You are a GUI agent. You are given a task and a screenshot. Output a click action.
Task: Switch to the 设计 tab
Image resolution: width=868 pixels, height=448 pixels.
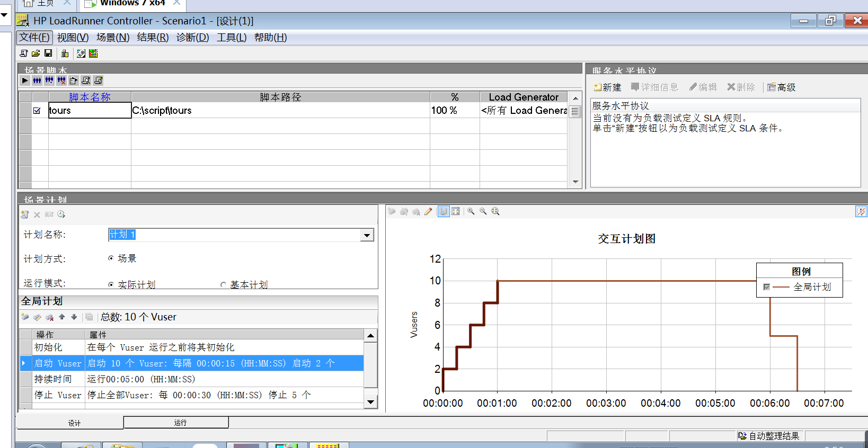[x=70, y=423]
